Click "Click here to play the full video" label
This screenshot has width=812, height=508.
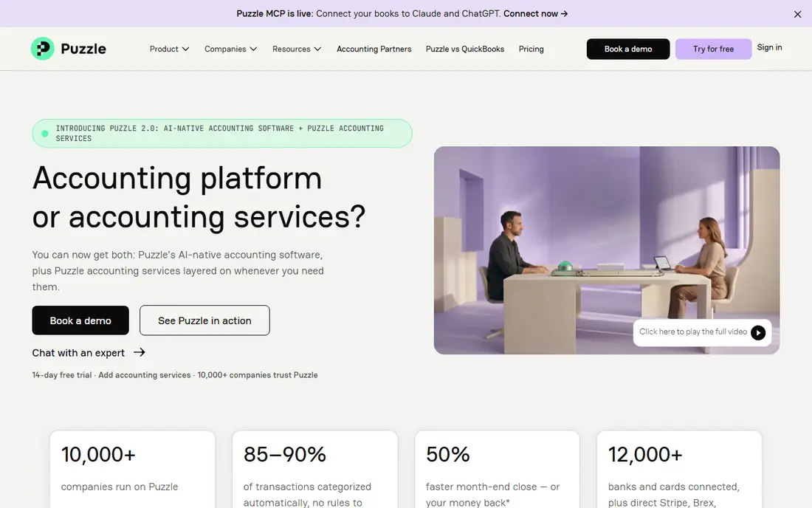point(693,332)
